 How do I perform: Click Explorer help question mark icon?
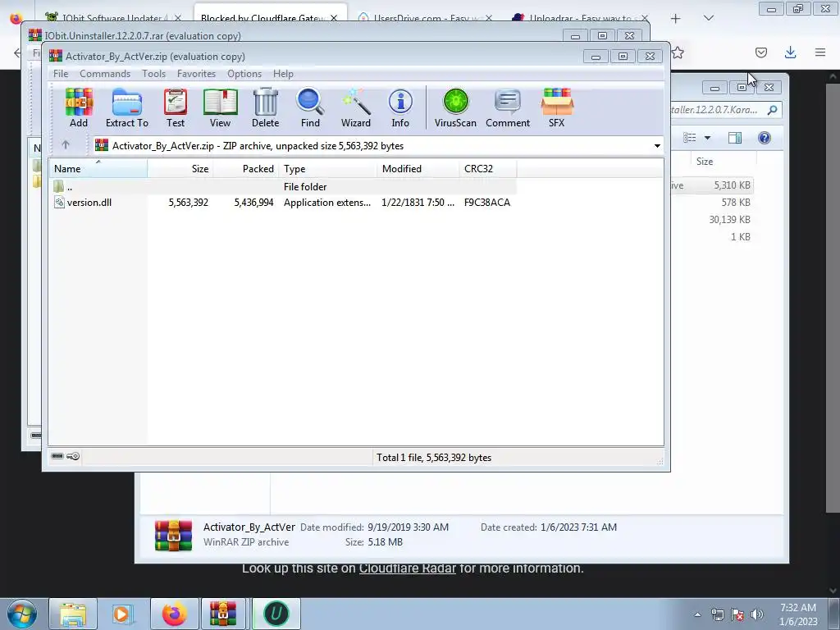(765, 138)
